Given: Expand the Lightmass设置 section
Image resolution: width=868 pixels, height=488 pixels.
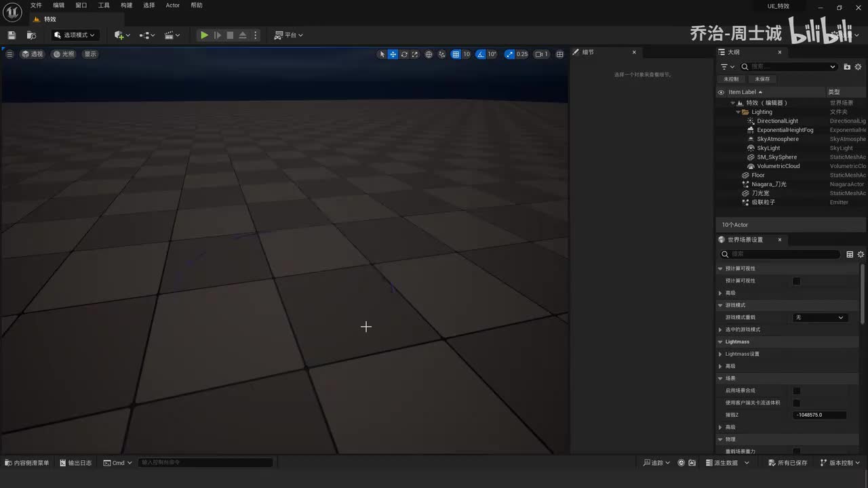Looking at the screenshot, I should point(720,354).
